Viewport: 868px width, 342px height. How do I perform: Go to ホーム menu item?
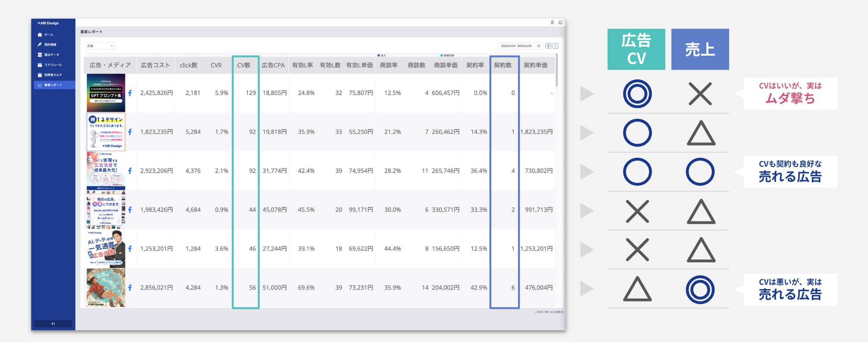click(x=49, y=35)
